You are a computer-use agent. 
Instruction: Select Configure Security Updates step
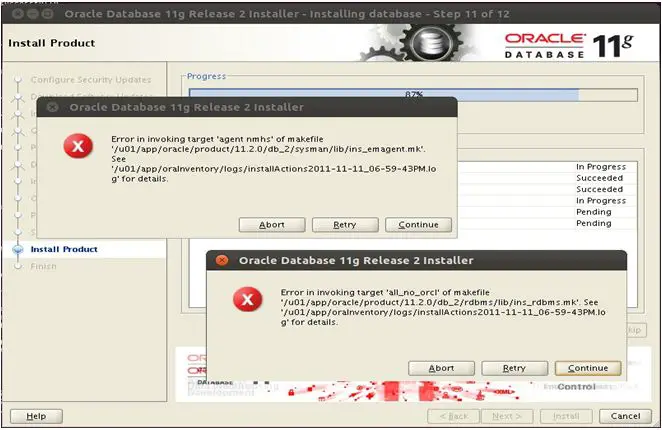point(91,80)
